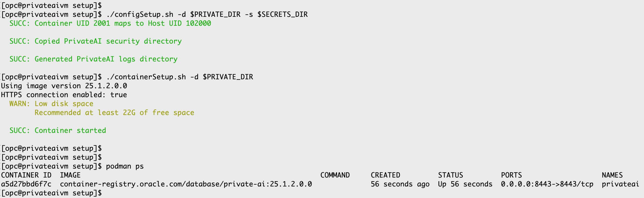Screen dimensions: 644x198
Task: Click container ID a5d27bbd6f7c
Action: click(x=26, y=184)
